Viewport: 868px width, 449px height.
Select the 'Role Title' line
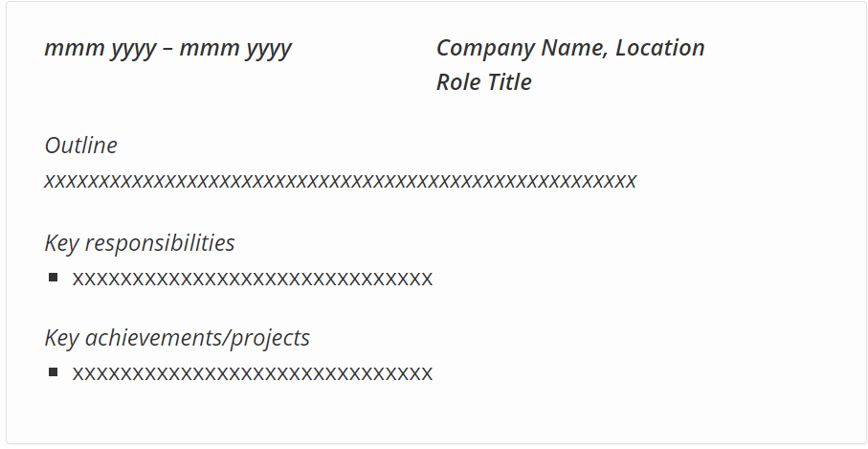coord(484,82)
